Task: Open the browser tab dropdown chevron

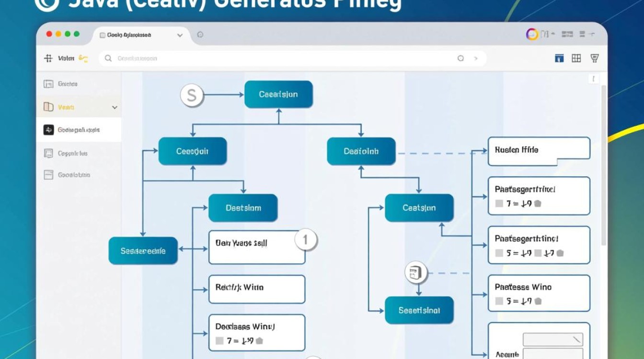Action: [180, 35]
